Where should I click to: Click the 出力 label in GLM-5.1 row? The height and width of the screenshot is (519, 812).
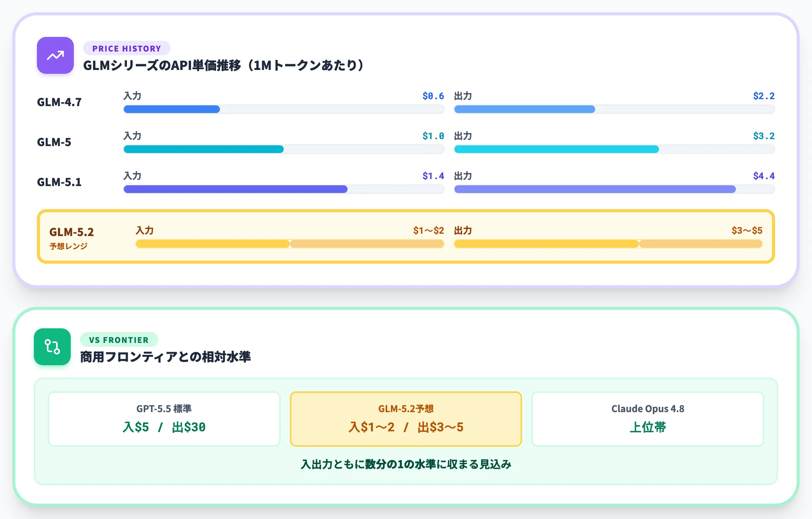tap(463, 176)
